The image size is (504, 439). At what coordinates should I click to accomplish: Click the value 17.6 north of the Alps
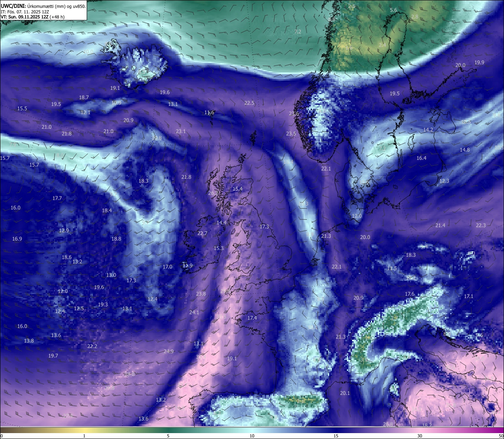point(409,294)
